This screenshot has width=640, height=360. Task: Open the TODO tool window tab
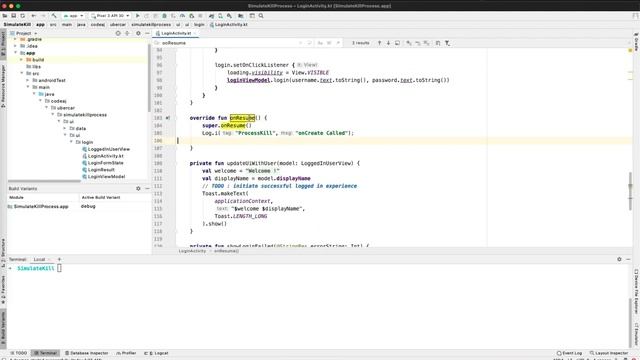click(19, 353)
